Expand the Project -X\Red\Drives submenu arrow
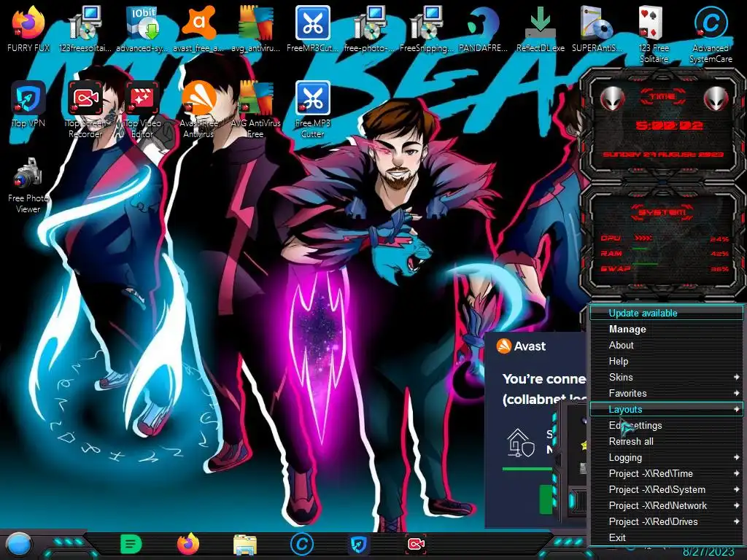 point(737,521)
